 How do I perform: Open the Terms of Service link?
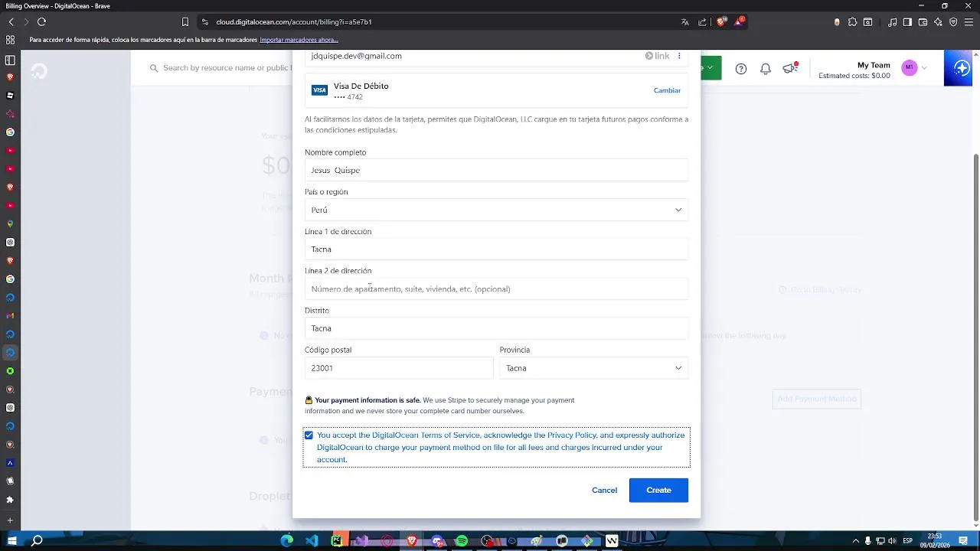click(450, 435)
